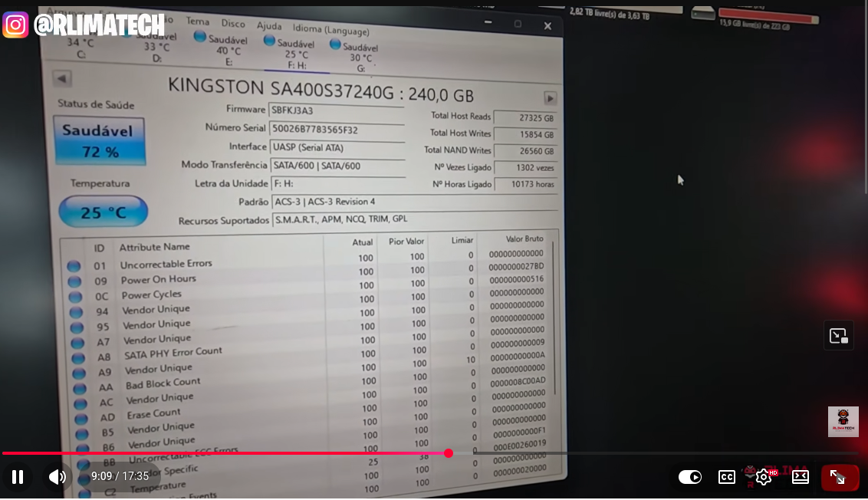Click the Valor Bruto column header
Screen dimensions: 868x500
pos(524,238)
